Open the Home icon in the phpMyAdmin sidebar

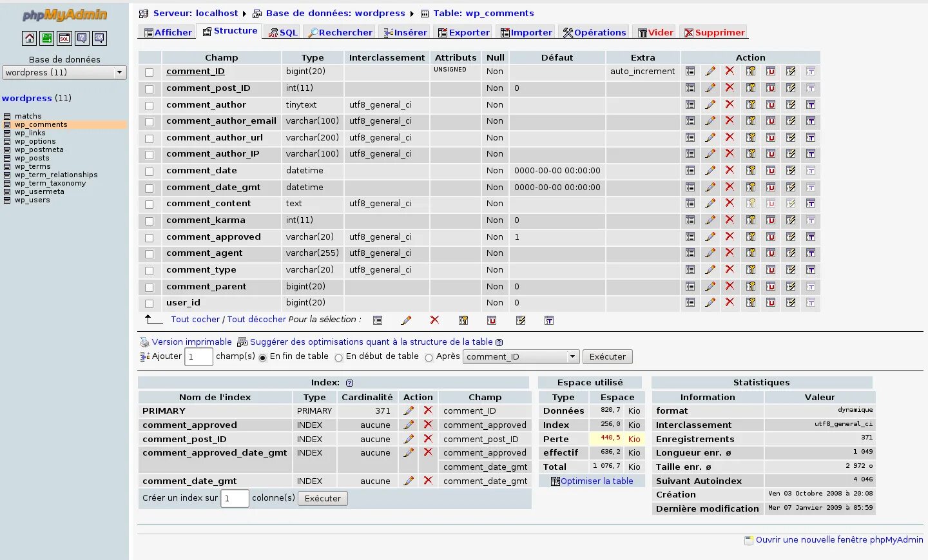click(x=29, y=39)
